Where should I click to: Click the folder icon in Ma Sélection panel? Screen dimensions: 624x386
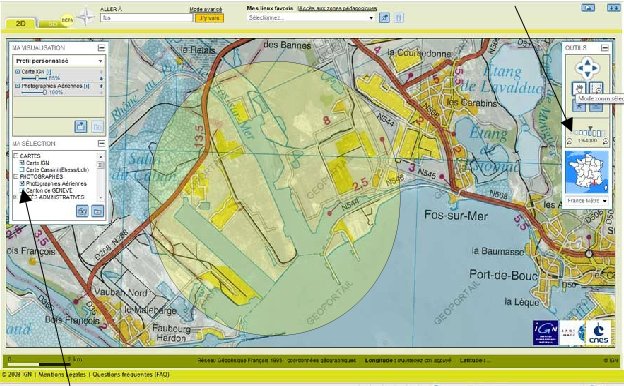click(98, 211)
